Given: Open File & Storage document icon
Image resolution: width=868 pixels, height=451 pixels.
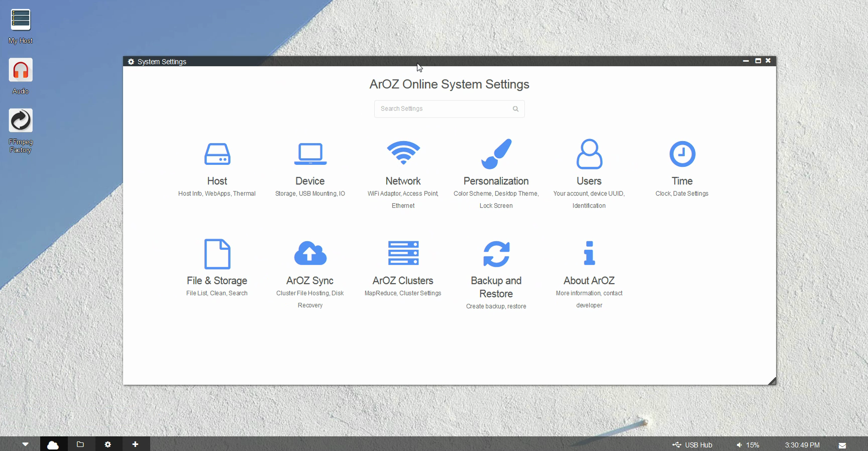Looking at the screenshot, I should click(x=217, y=254).
